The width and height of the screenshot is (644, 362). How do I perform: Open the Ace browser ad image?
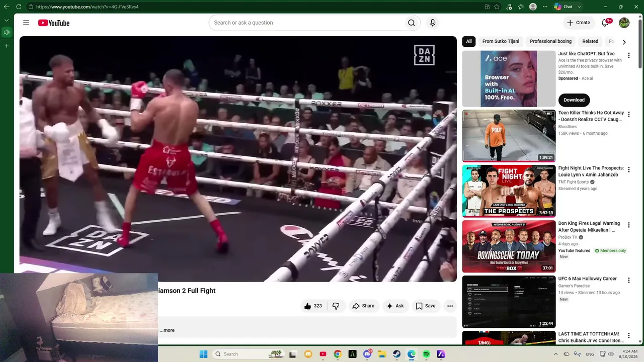pyautogui.click(x=509, y=78)
